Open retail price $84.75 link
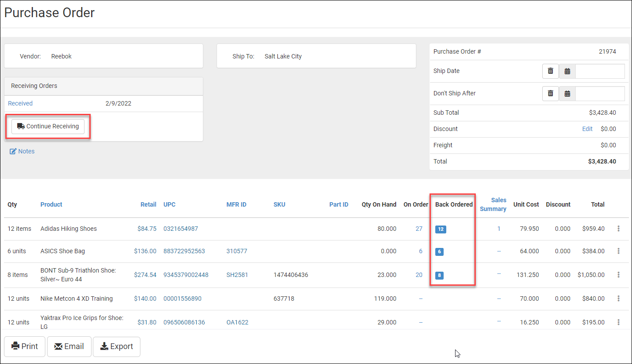 pos(147,229)
